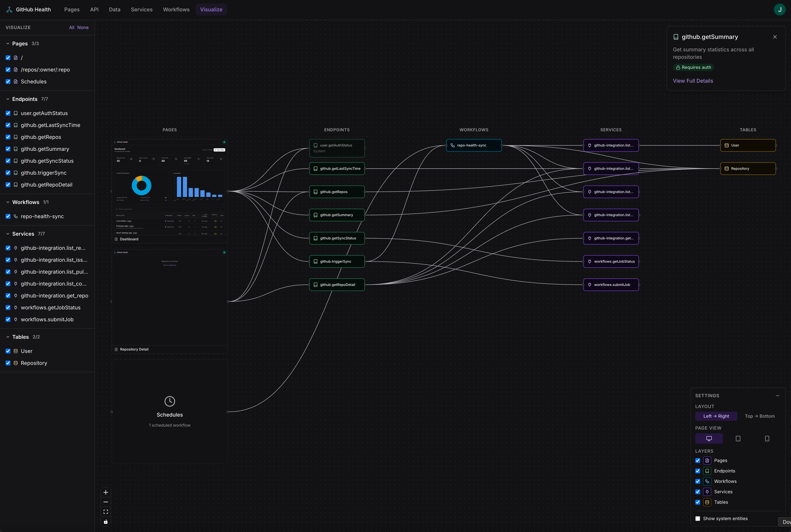The image size is (791, 532).
Task: Click the Pages layer icon in Settings
Action: point(707,460)
